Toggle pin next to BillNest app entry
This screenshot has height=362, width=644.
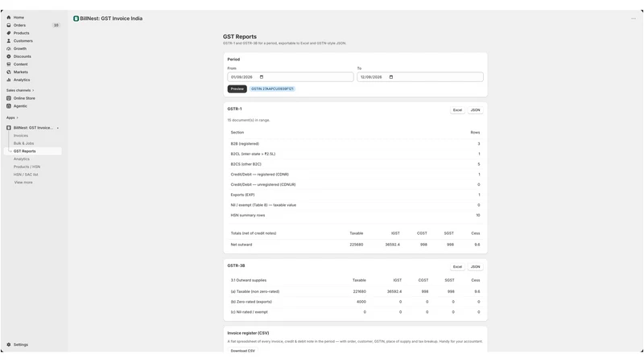point(57,128)
